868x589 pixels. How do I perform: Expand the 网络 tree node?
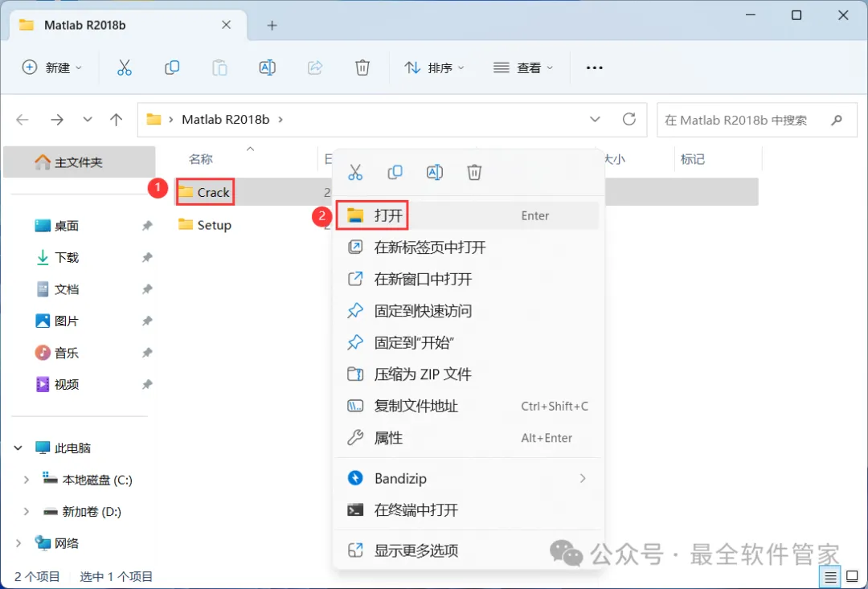click(x=18, y=544)
